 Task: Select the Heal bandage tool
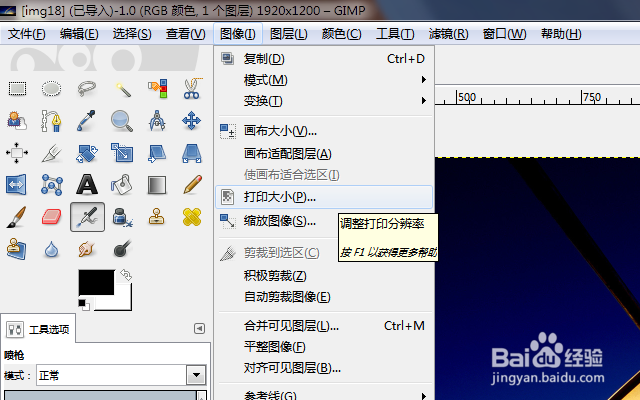[192, 217]
